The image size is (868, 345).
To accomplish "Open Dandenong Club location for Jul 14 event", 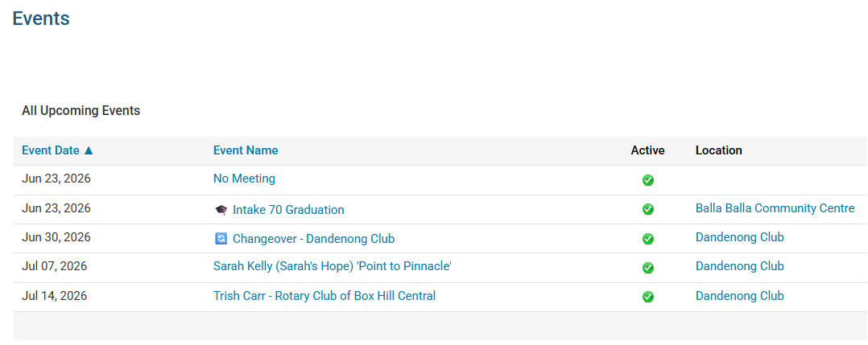I will [x=739, y=296].
